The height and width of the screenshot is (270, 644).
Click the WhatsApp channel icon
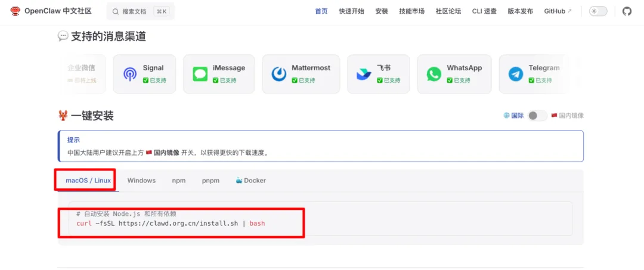click(x=434, y=75)
